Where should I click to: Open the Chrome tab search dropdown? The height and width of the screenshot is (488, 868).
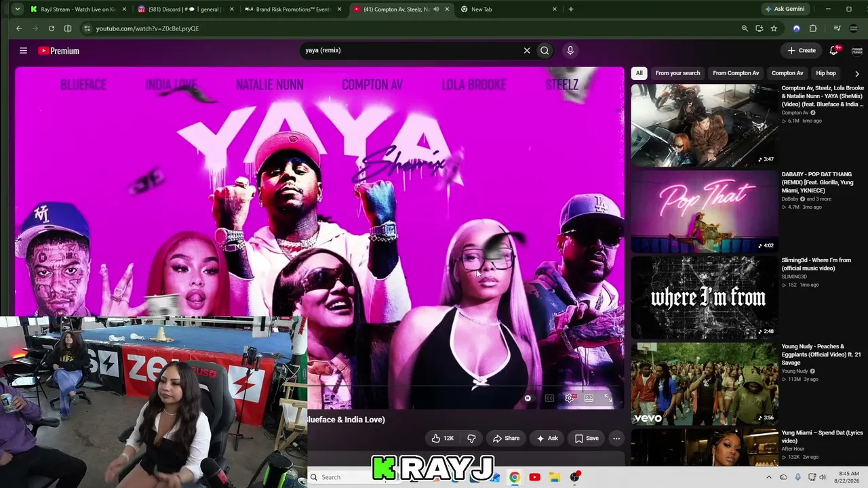click(x=17, y=9)
